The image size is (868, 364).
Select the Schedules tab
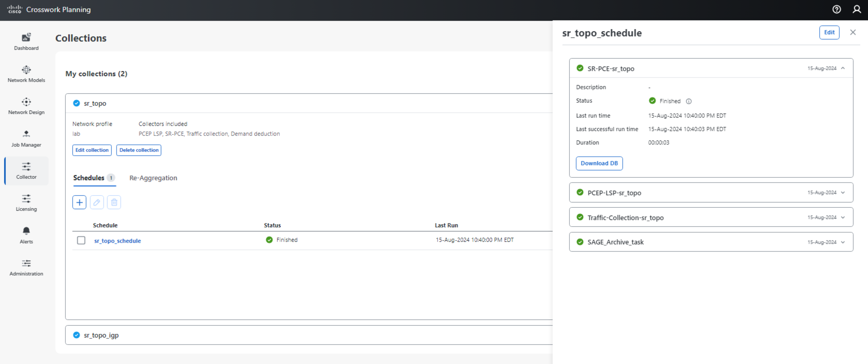point(89,178)
